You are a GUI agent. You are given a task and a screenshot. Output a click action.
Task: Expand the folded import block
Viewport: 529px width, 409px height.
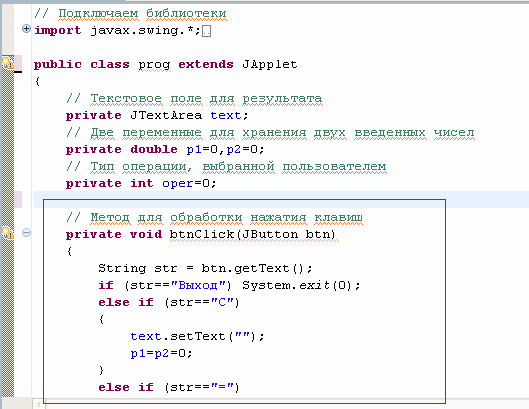tap(26, 29)
